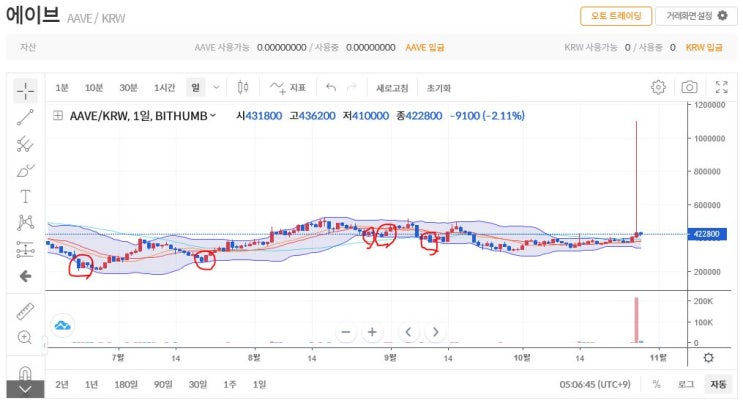This screenshot has height=406, width=743.
Task: Select the 1시간 interval
Action: [164, 88]
